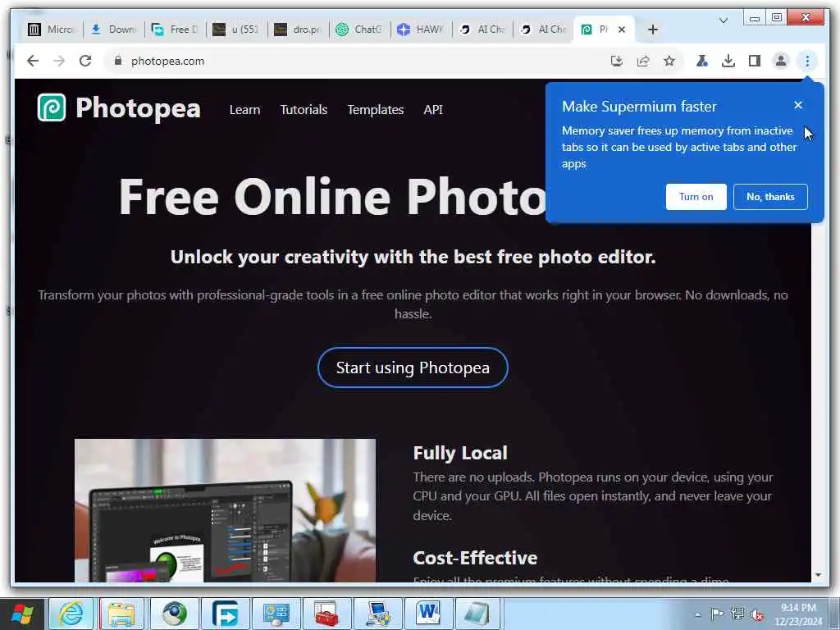
Task: Open the notepad taskbar icon
Action: (477, 614)
